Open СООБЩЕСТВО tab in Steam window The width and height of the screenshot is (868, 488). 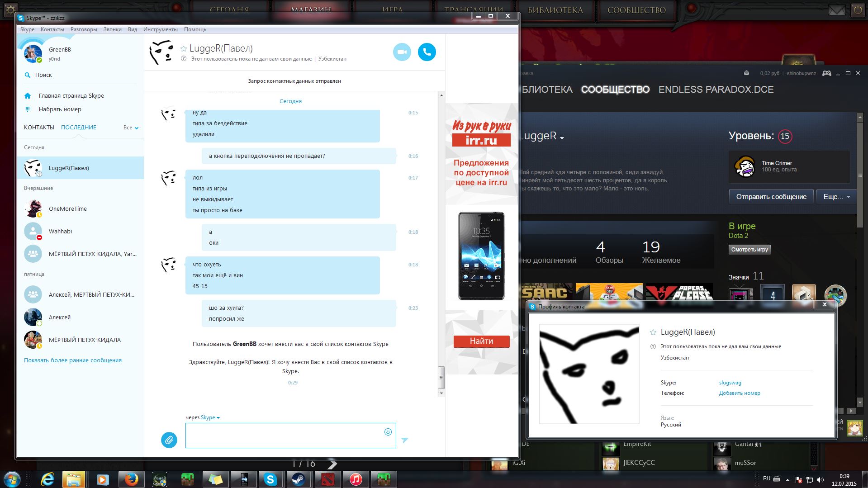(x=615, y=90)
